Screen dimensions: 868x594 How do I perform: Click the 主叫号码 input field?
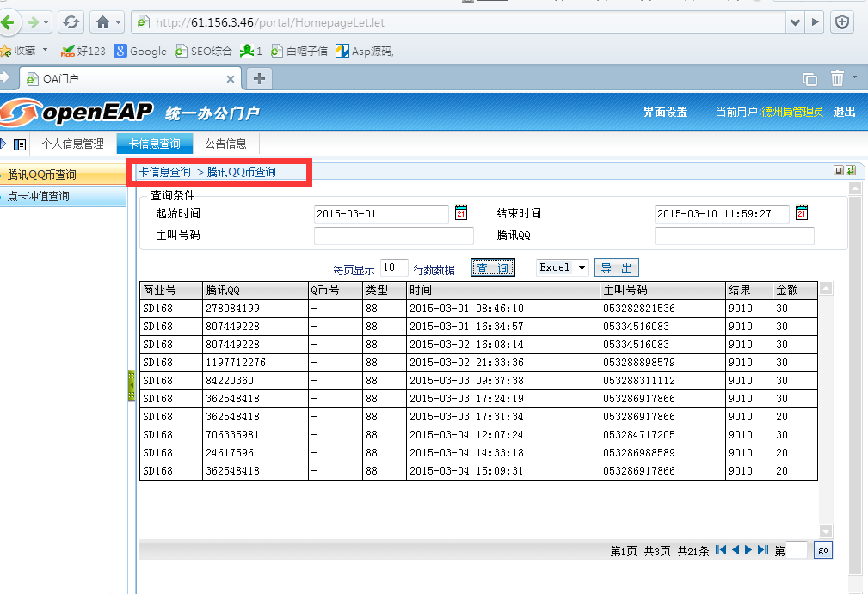point(394,236)
